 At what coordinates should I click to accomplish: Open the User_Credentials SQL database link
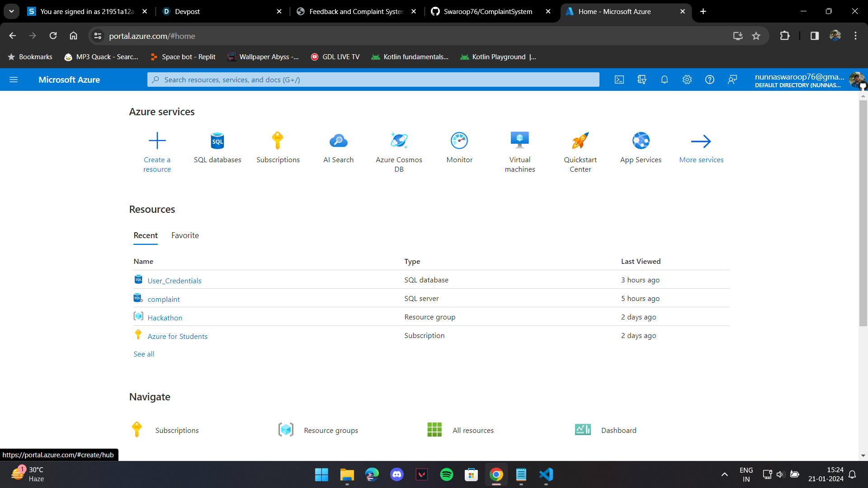[x=174, y=281]
